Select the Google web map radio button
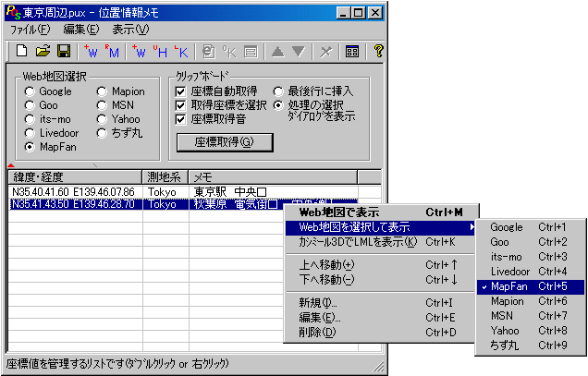This screenshot has width=588, height=376. 30,91
